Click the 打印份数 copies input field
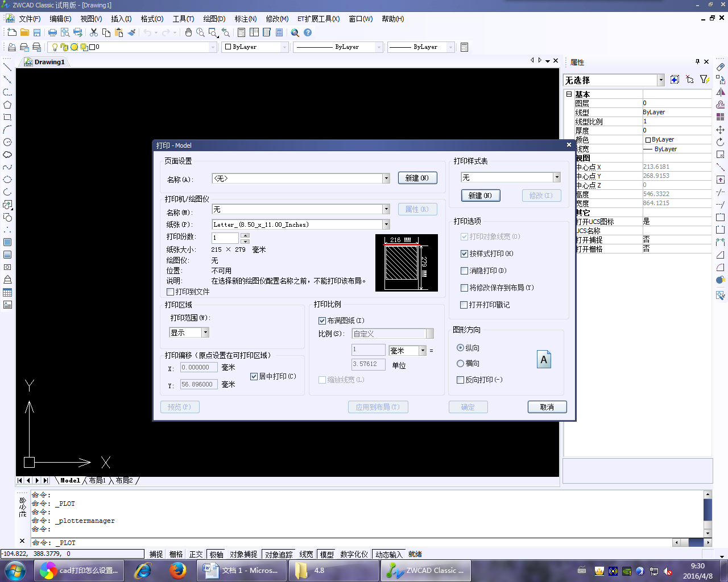This screenshot has width=728, height=582. tap(225, 238)
